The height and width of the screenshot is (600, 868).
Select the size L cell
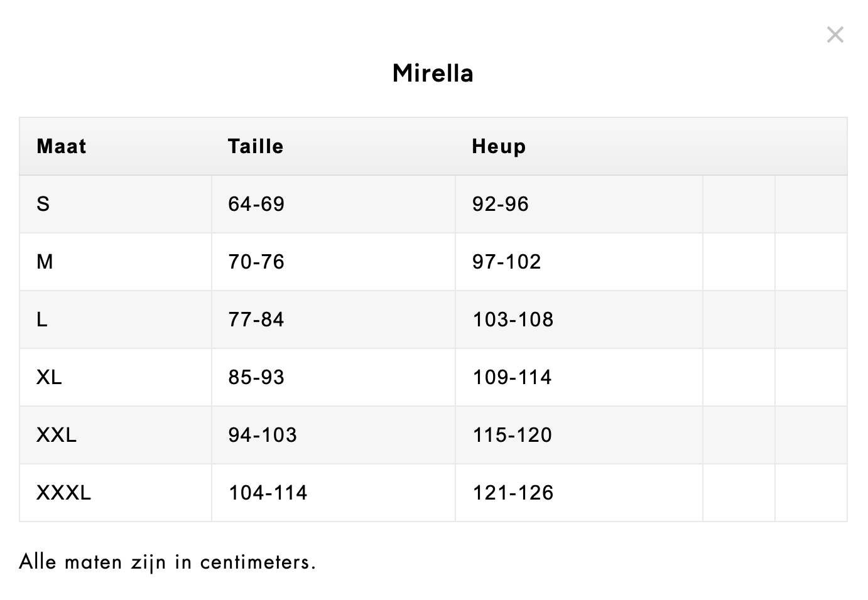pos(42,319)
